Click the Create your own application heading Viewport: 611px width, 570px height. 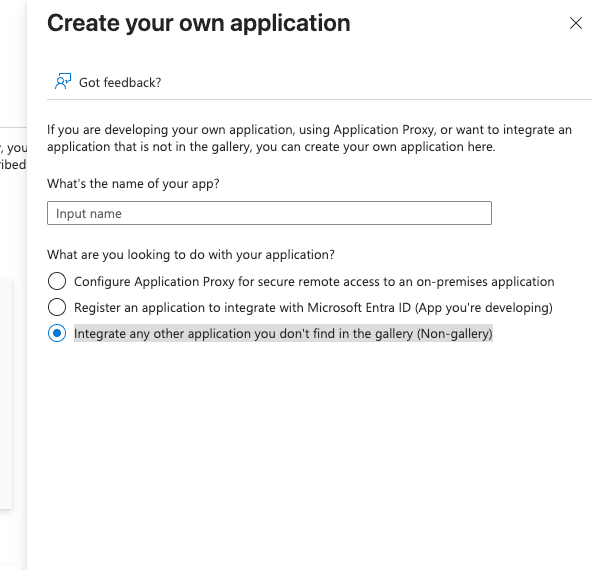pyautogui.click(x=199, y=23)
